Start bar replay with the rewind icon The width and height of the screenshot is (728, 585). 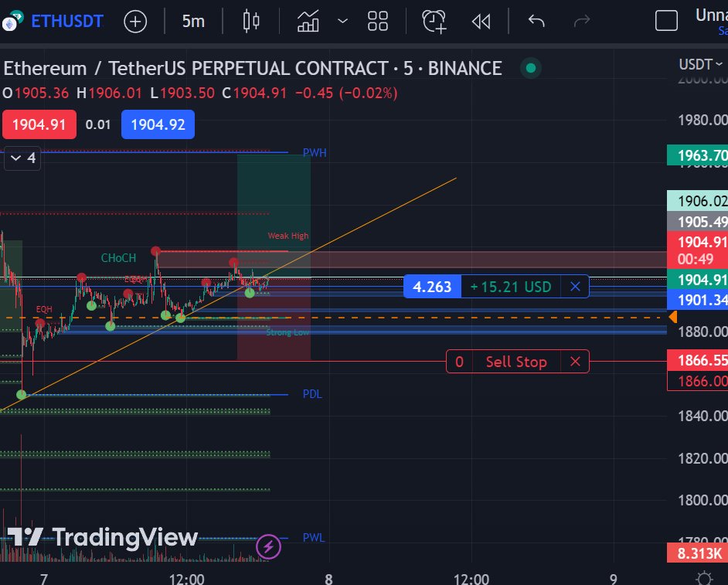point(481,21)
